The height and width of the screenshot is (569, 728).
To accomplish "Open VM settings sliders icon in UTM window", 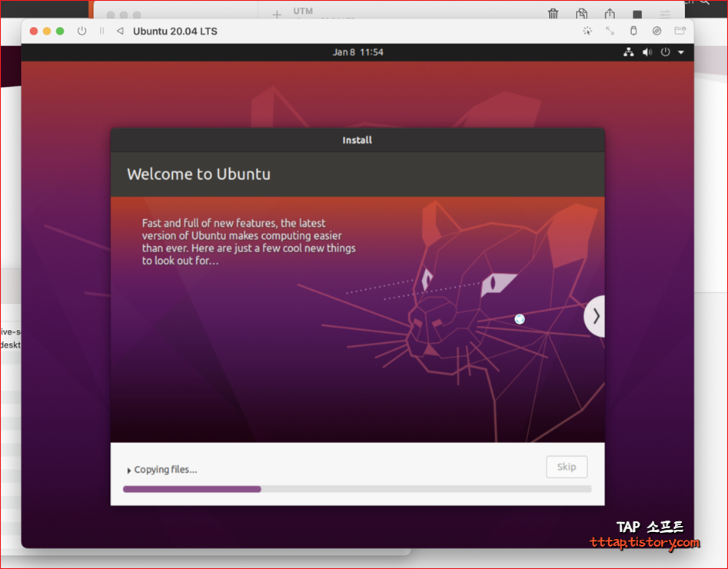I will coord(665,14).
